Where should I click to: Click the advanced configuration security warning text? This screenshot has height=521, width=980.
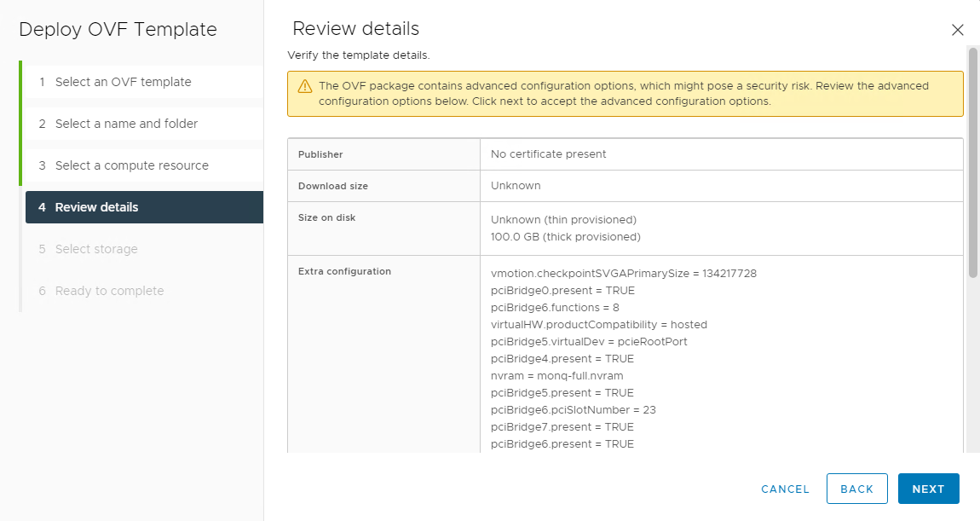tap(624, 93)
